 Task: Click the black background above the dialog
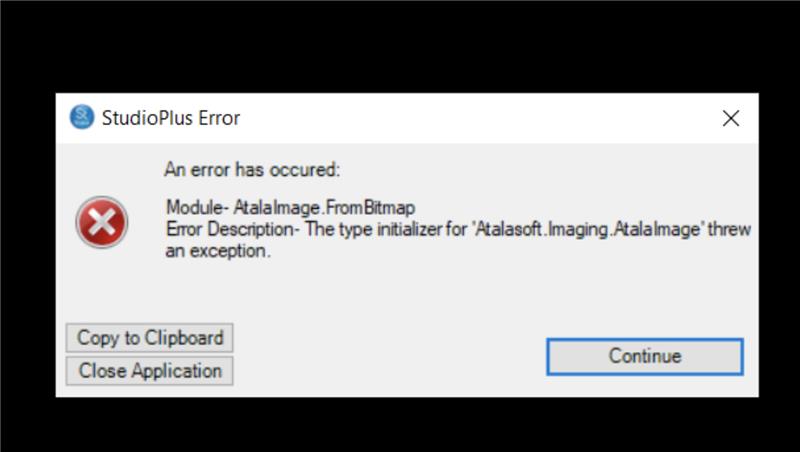(x=400, y=46)
